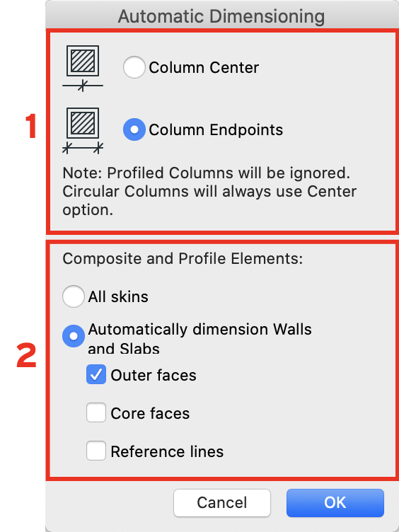Image resolution: width=399 pixels, height=532 pixels.
Task: Click the Column Endpoints label text
Action: 216,130
